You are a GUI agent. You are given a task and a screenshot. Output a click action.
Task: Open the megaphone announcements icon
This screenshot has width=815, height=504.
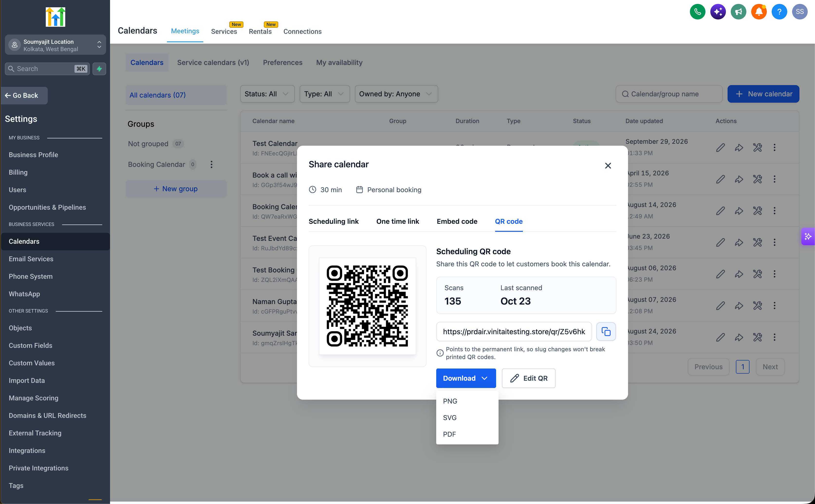coord(738,12)
